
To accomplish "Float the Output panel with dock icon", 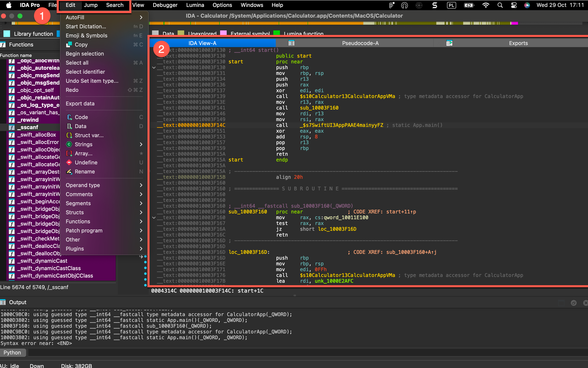I will point(573,303).
